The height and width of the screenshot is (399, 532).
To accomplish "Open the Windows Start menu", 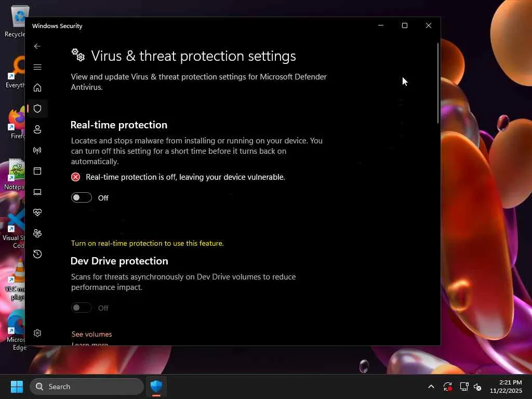I will (x=17, y=387).
